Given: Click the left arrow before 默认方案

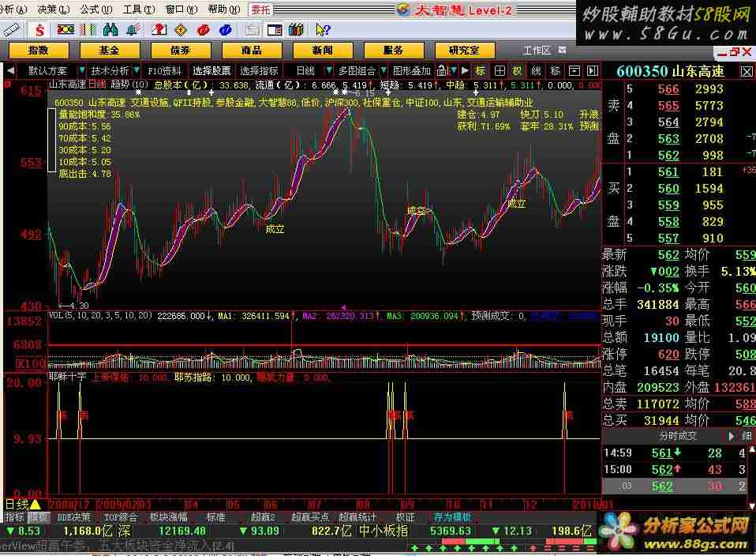Looking at the screenshot, I should pyautogui.click(x=10, y=71).
